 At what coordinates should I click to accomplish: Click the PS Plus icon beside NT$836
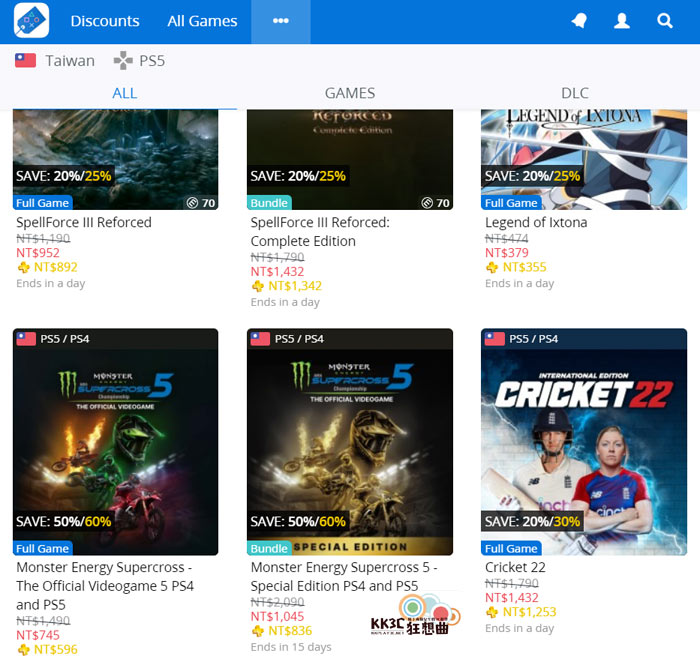point(258,631)
